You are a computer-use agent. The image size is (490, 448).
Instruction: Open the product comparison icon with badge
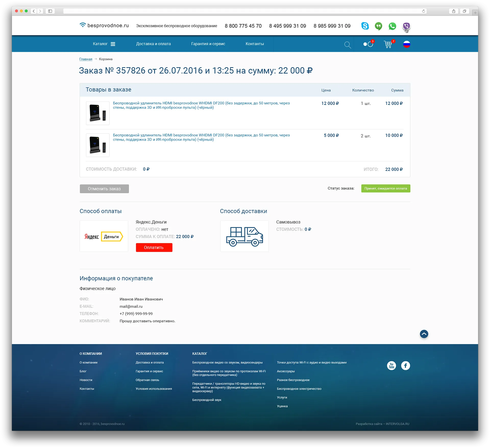click(368, 44)
